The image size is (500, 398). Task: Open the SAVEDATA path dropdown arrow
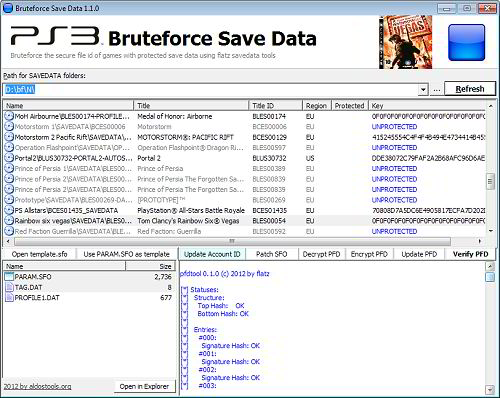click(423, 89)
